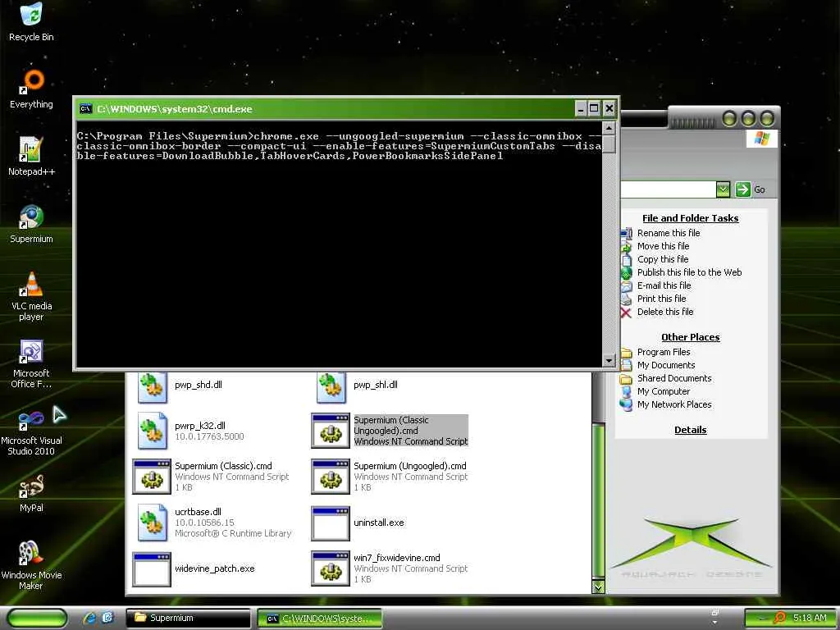
Task: Click Rename this file
Action: (669, 233)
